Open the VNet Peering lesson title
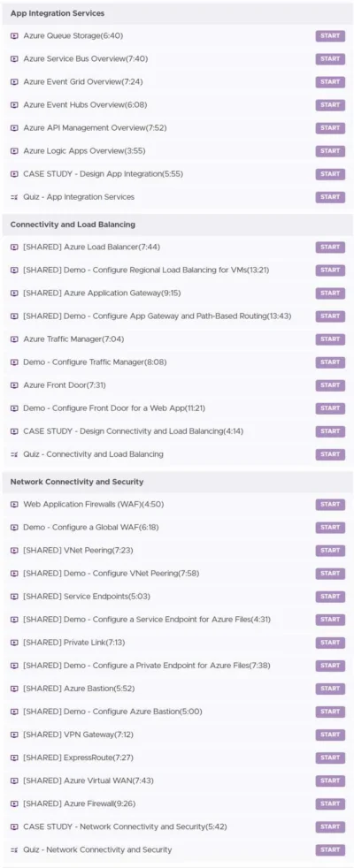Viewport: 354px width, 868px height. pyautogui.click(x=78, y=551)
